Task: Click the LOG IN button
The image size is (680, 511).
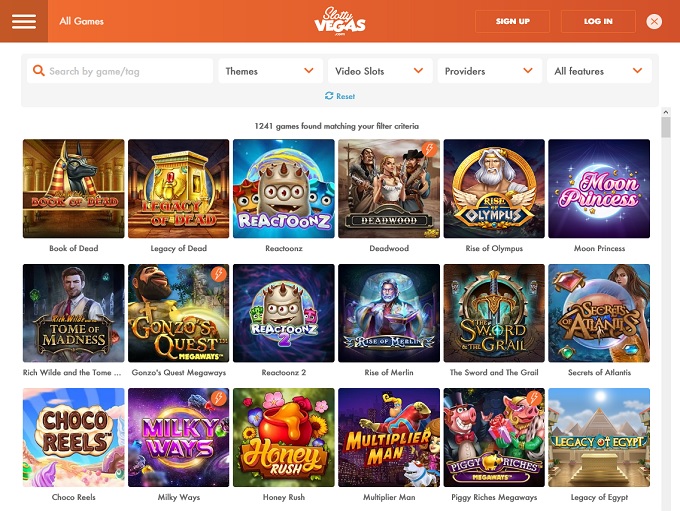Action: [598, 21]
